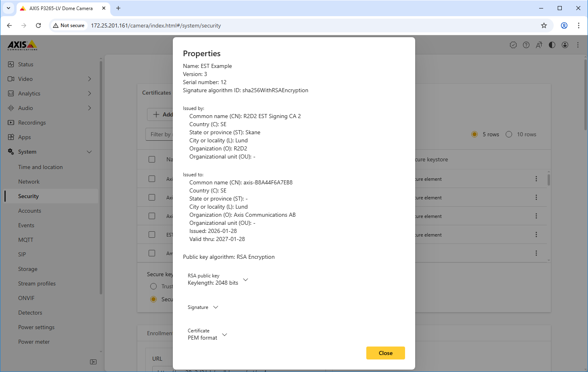Go to Network settings in the sidebar

[29, 182]
